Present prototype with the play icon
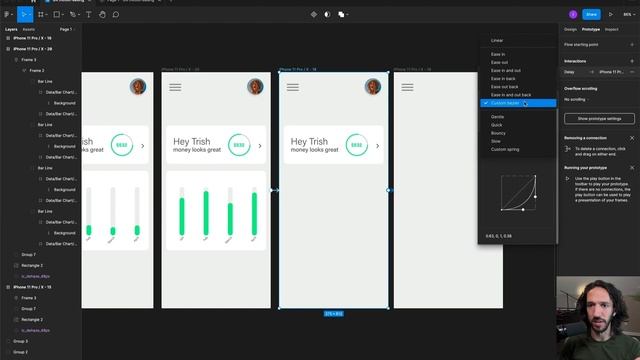The width and height of the screenshot is (640, 360). (x=611, y=14)
